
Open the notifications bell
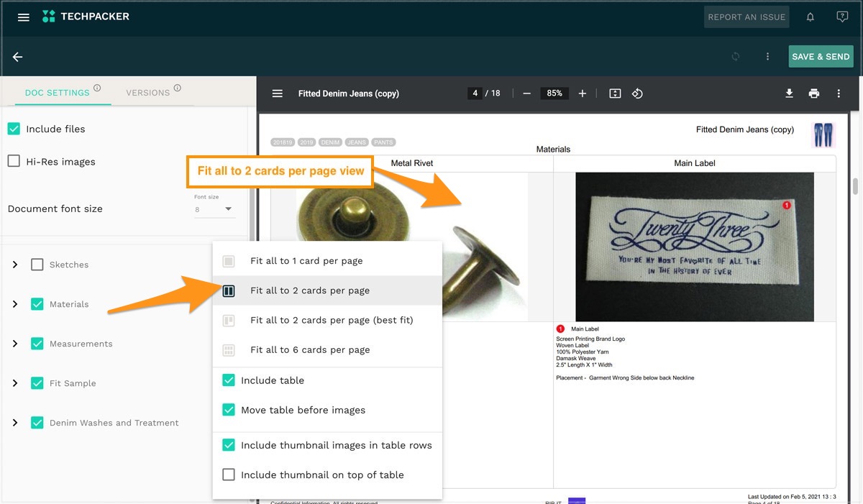click(811, 17)
